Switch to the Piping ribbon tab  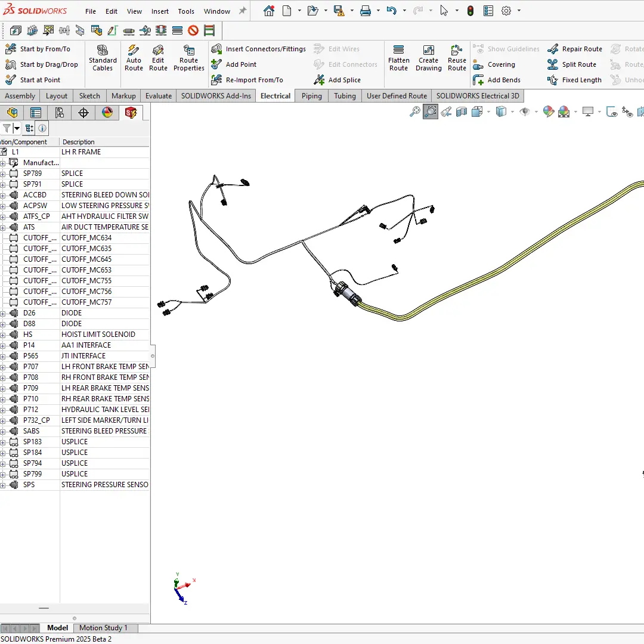pyautogui.click(x=311, y=95)
